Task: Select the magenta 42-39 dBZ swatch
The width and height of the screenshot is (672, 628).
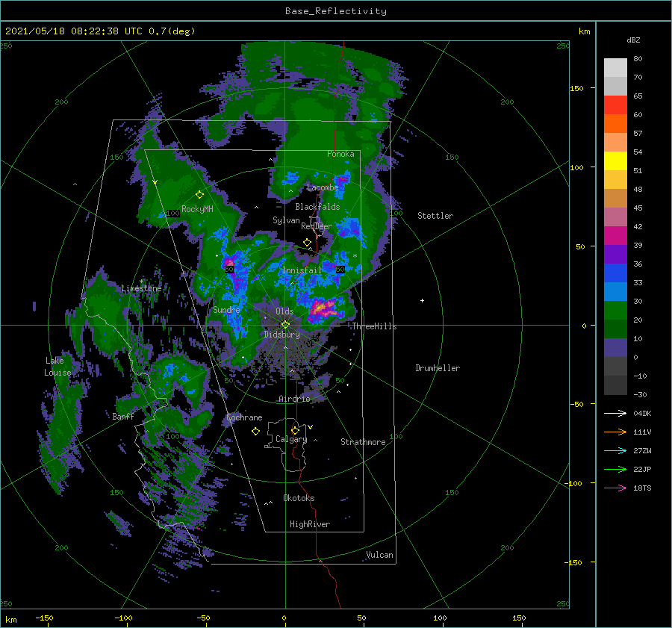Action: point(615,235)
